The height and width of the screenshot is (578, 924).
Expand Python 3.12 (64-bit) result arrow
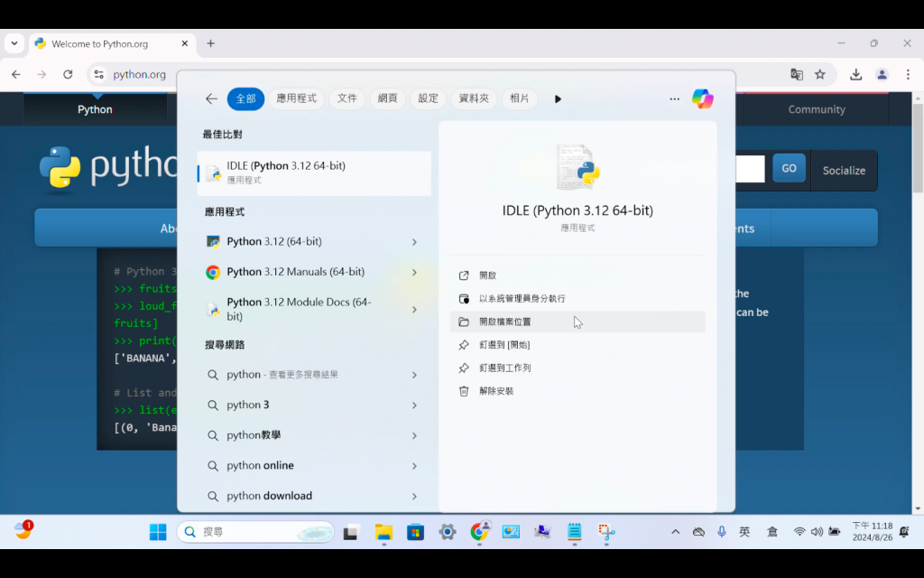point(414,242)
